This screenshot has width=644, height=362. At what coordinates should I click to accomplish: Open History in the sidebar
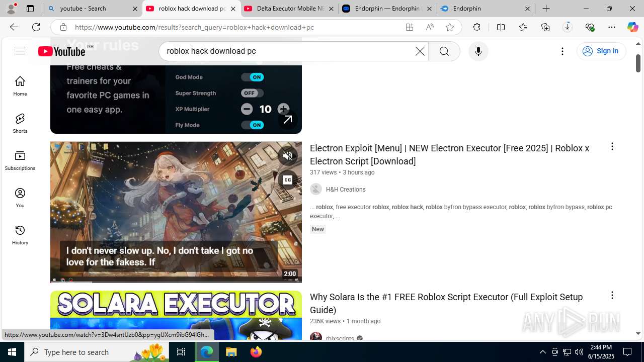pos(20,235)
